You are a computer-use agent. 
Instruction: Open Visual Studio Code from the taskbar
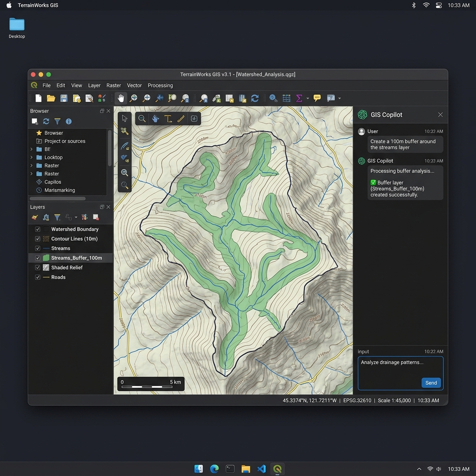(x=261, y=469)
